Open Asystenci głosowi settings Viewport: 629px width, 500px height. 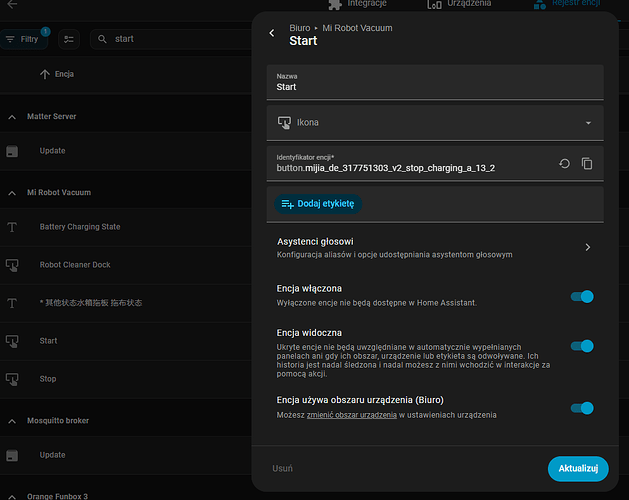tap(435, 247)
